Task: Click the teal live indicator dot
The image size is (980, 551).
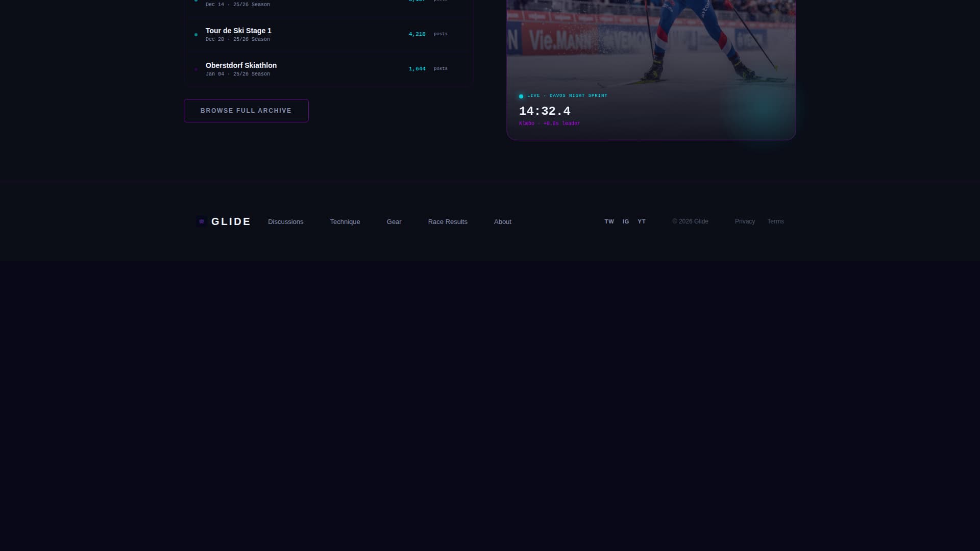Action: 521,96
